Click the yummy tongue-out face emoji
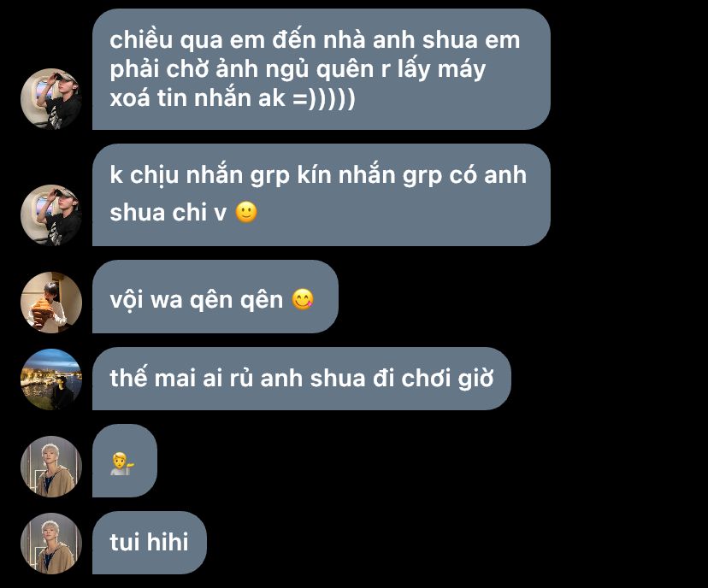Viewport: 708px width, 588px height. [x=303, y=299]
